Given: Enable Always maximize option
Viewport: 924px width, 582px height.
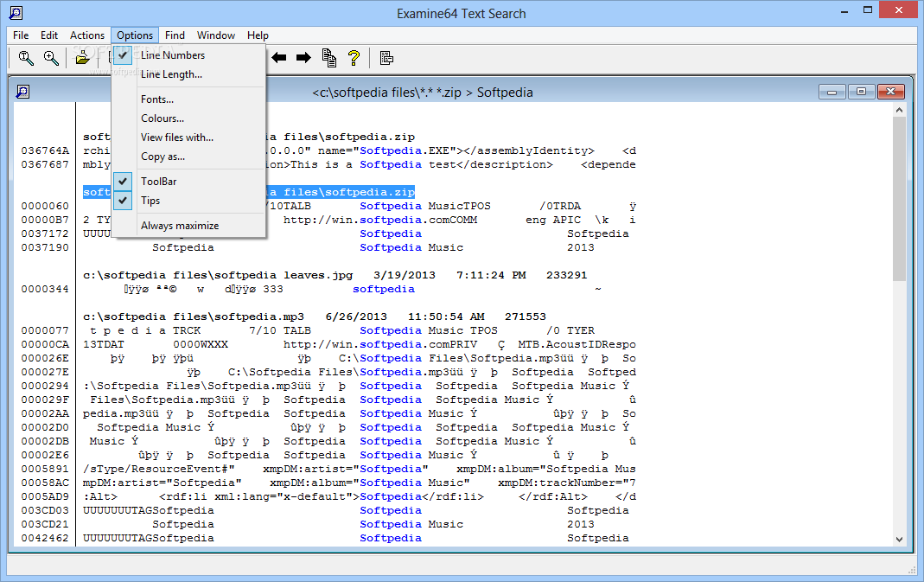Looking at the screenshot, I should click(x=188, y=226).
